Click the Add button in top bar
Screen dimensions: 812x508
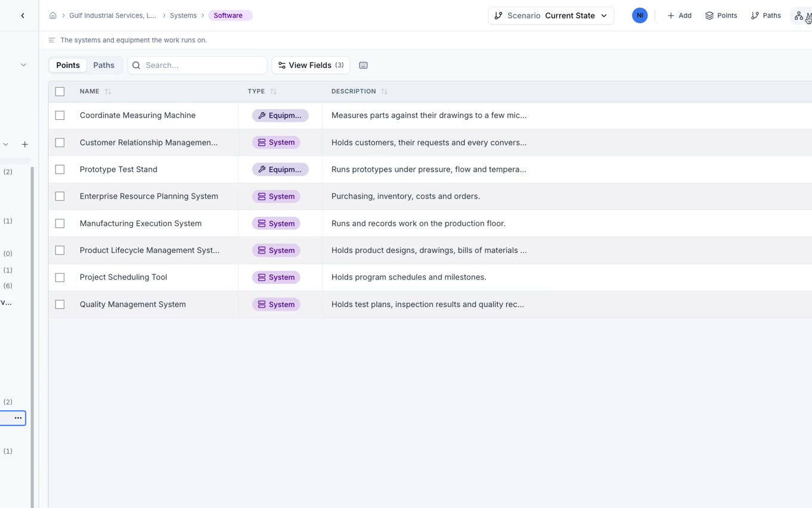679,16
